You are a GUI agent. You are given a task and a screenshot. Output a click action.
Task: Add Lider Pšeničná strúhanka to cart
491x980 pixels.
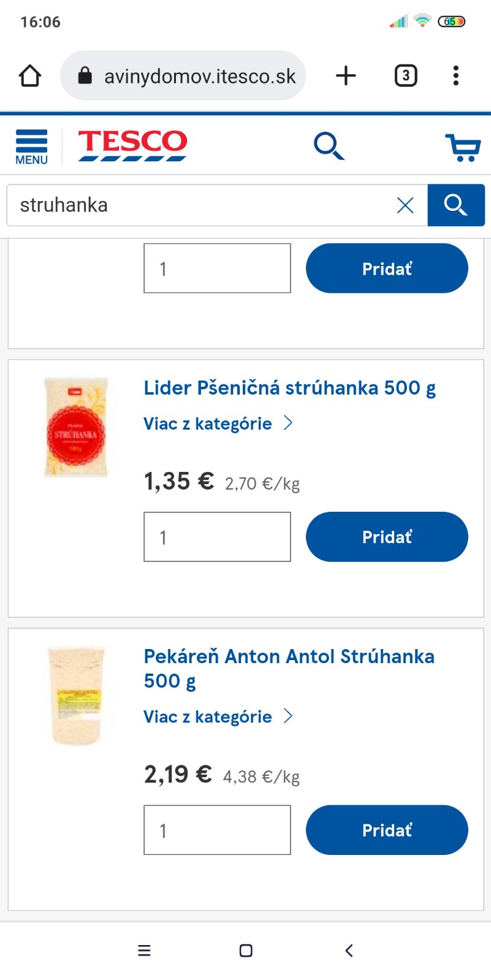(387, 537)
